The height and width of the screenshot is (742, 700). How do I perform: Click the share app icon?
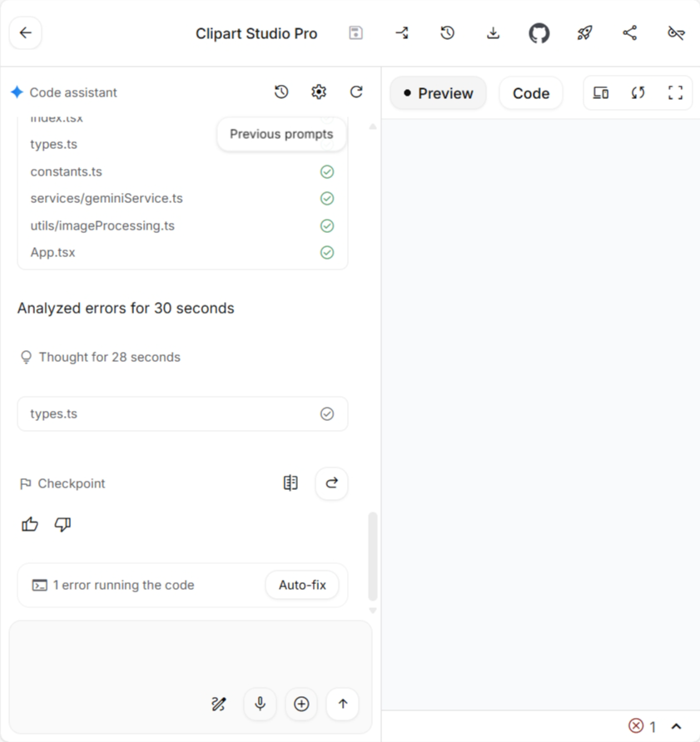[630, 33]
